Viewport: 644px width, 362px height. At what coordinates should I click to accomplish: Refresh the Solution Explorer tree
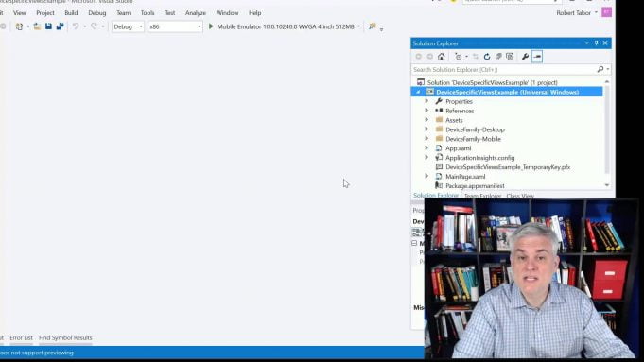(487, 57)
